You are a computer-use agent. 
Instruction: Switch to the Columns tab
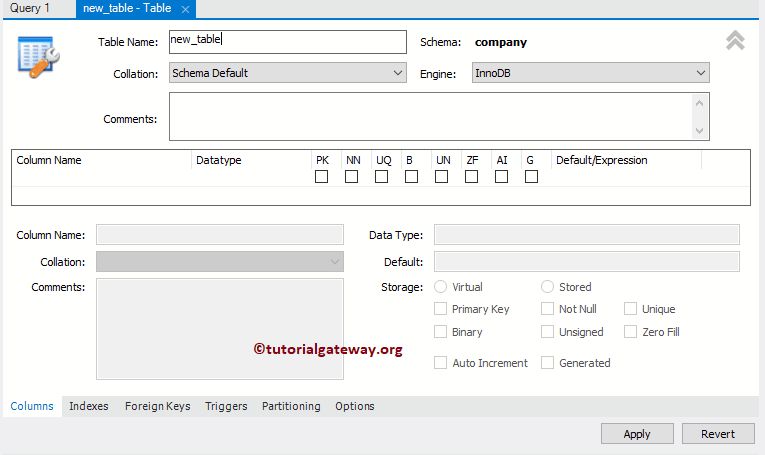tap(32, 406)
